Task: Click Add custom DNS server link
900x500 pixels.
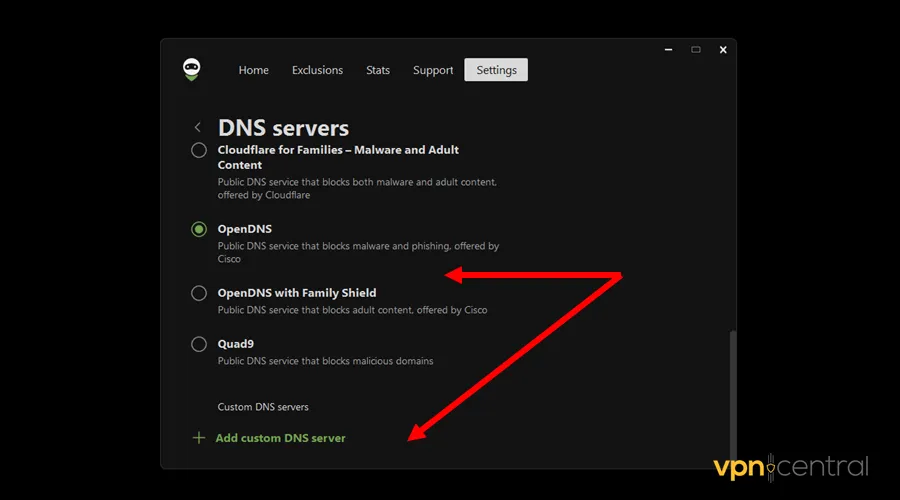Action: (280, 438)
